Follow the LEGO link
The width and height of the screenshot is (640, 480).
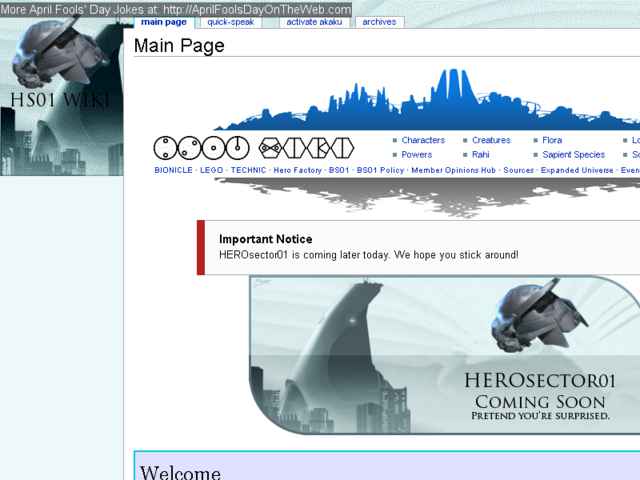coord(211,170)
